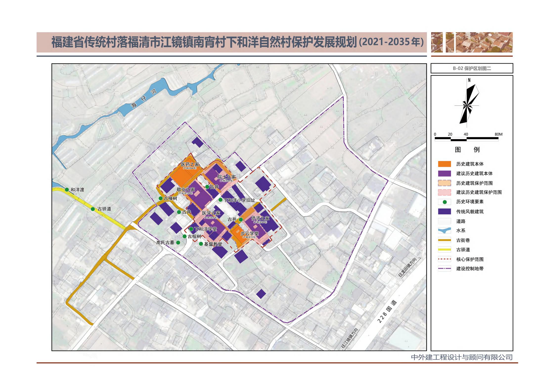
Task: Click the green marker at 高氏古墓
Action: 178,243
